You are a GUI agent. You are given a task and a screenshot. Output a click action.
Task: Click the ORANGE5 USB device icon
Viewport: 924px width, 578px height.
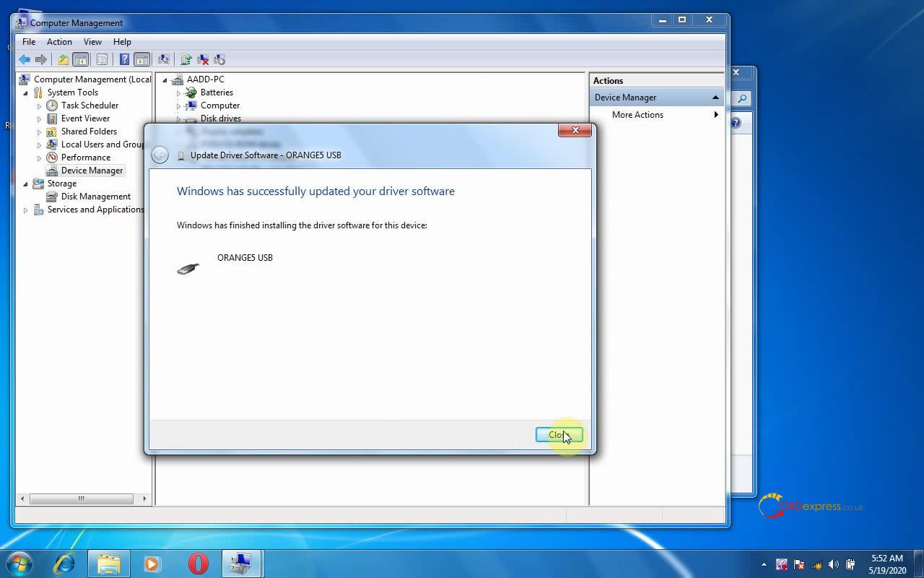[x=188, y=268]
